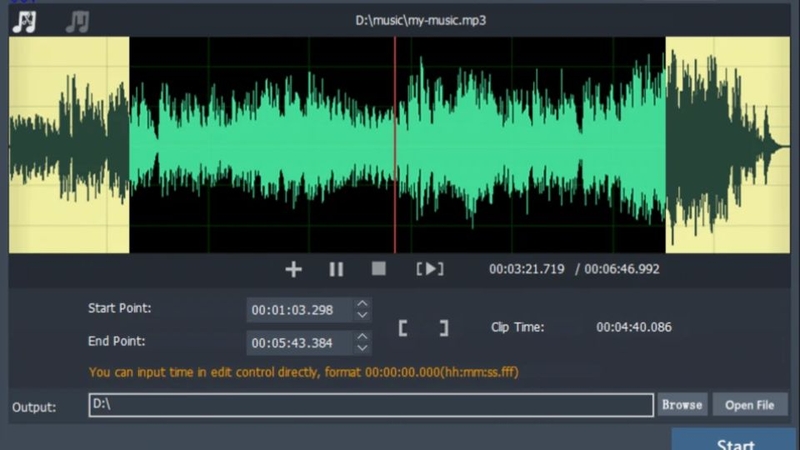
Task: Click the active music-note cut icon
Action: point(24,21)
